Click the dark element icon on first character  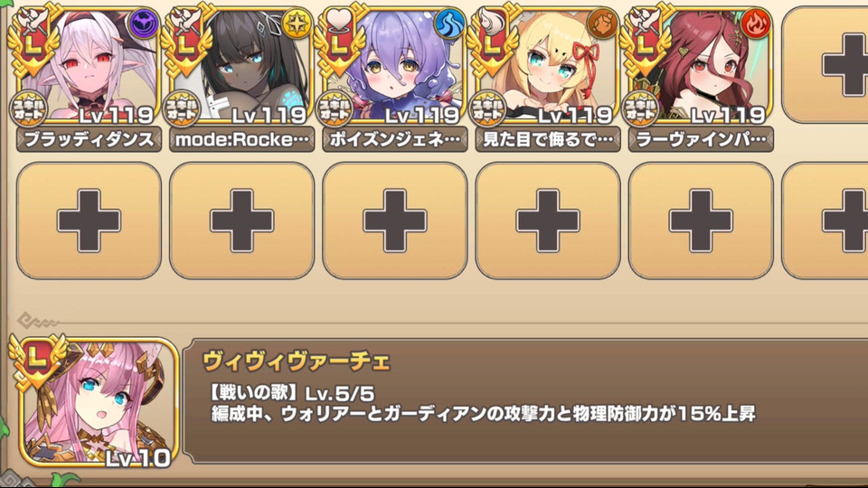(x=144, y=23)
